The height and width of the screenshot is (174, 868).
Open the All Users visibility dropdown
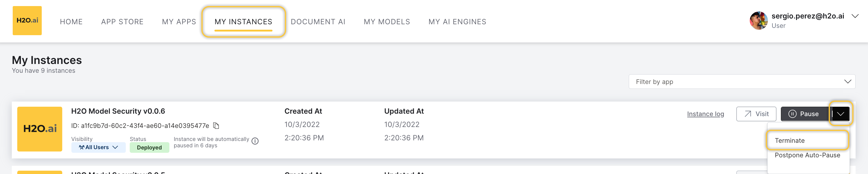pos(98,147)
